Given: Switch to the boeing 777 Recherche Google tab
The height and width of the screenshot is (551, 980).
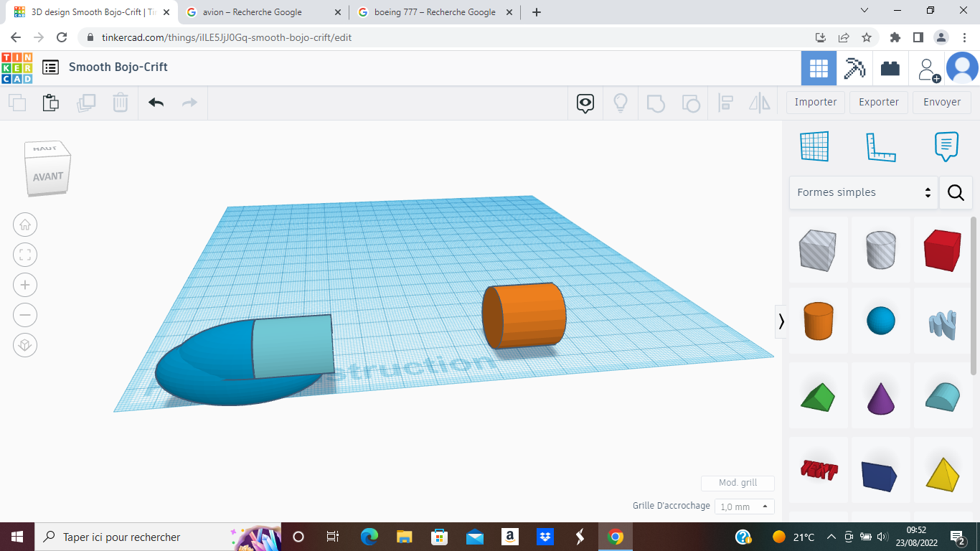Looking at the screenshot, I should 435,12.
